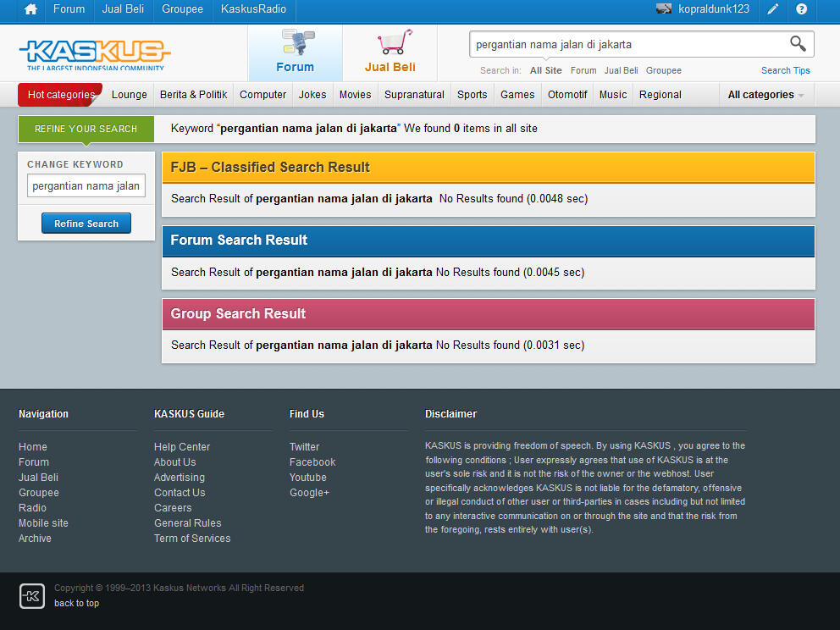This screenshot has height=630, width=840.
Task: Select the Supranatural category
Action: (x=414, y=95)
